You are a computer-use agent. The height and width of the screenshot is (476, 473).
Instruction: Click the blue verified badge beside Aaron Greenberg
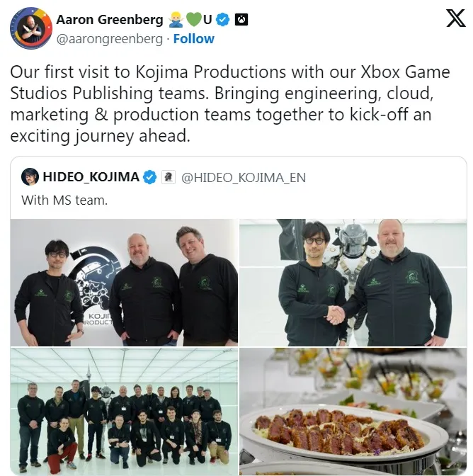point(223,20)
